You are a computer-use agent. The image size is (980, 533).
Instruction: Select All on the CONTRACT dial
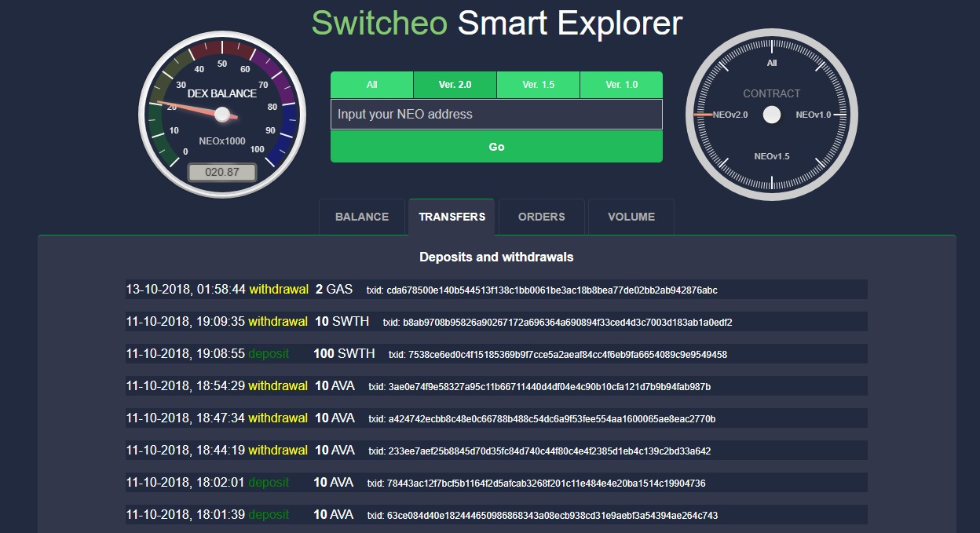772,63
